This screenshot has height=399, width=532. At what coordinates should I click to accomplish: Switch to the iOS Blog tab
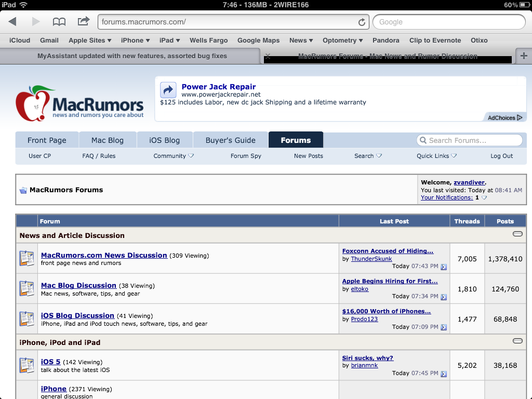(x=165, y=140)
